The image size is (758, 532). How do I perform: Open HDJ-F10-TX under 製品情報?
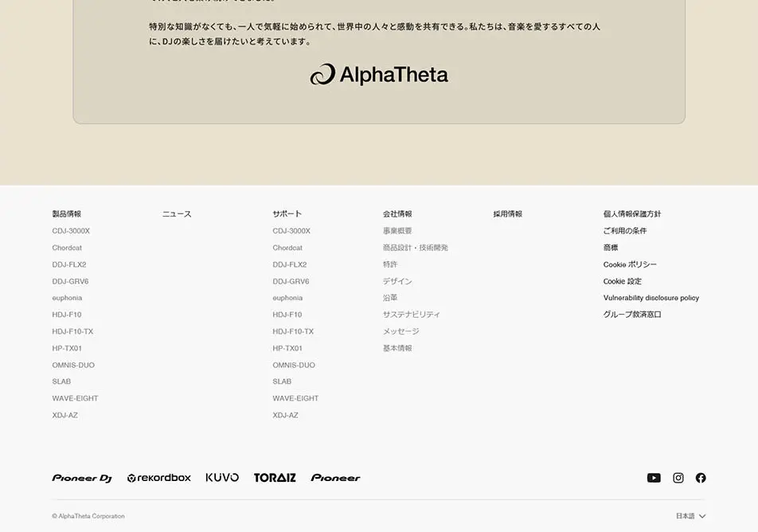tap(72, 331)
